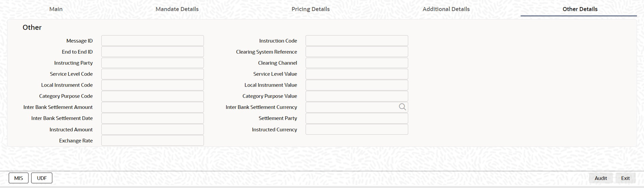This screenshot has width=644, height=188.
Task: Click the Instructed Currency field
Action: click(x=357, y=129)
